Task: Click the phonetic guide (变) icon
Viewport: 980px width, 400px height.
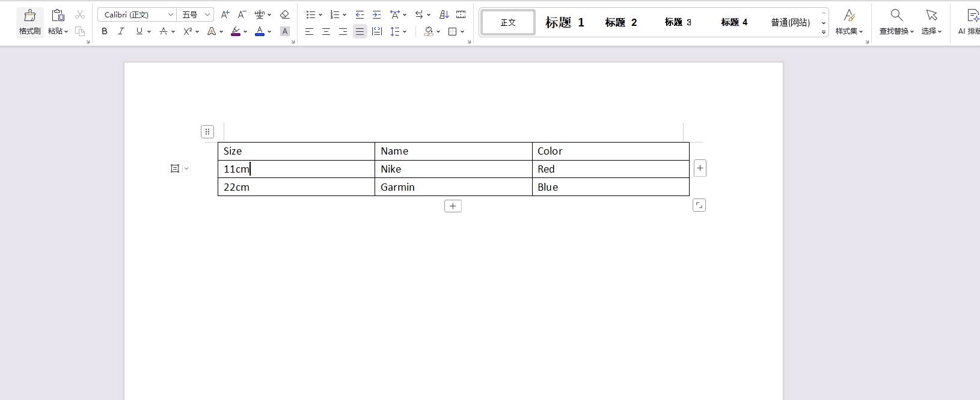Action: [259, 14]
